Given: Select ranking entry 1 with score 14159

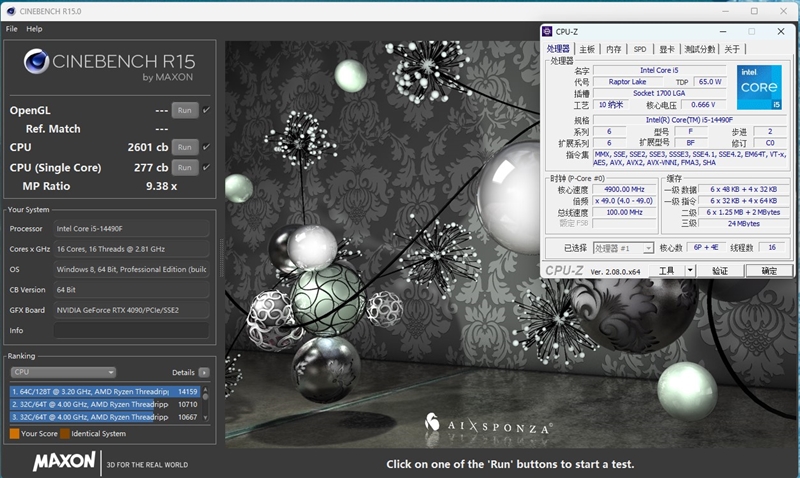Looking at the screenshot, I should [x=105, y=391].
